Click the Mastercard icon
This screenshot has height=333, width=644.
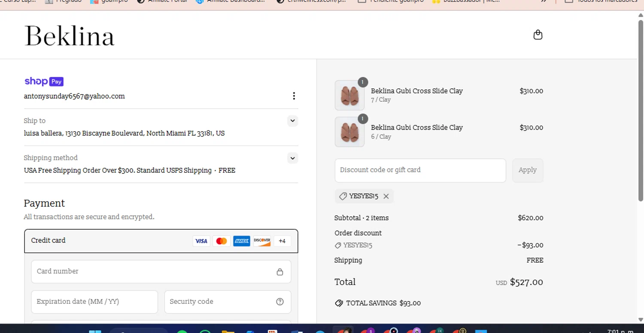[222, 241]
